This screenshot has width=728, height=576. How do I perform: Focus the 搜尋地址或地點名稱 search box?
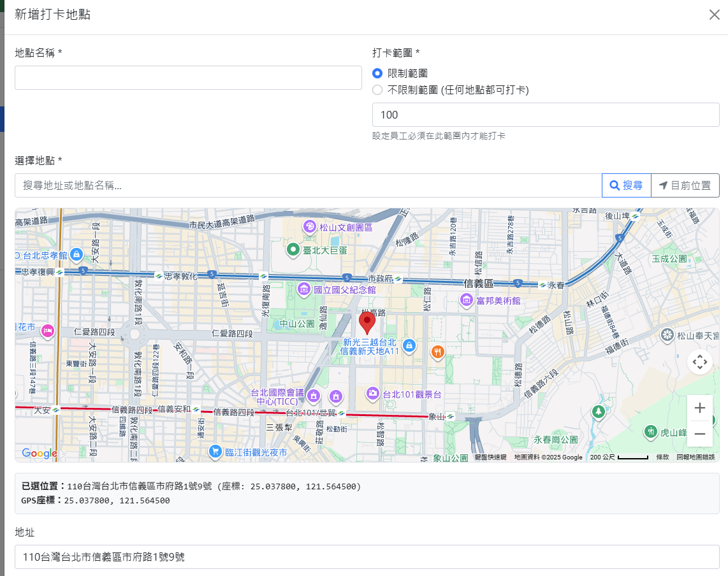[308, 185]
